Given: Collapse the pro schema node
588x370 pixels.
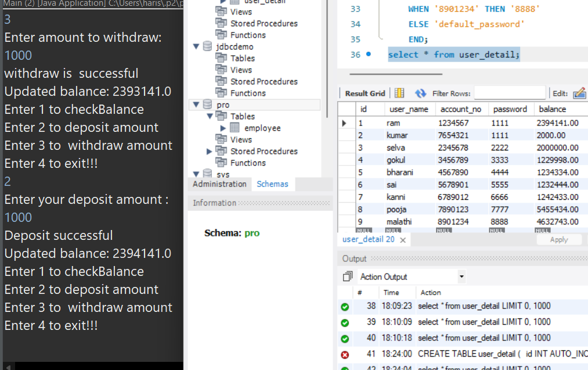Looking at the screenshot, I should (196, 105).
